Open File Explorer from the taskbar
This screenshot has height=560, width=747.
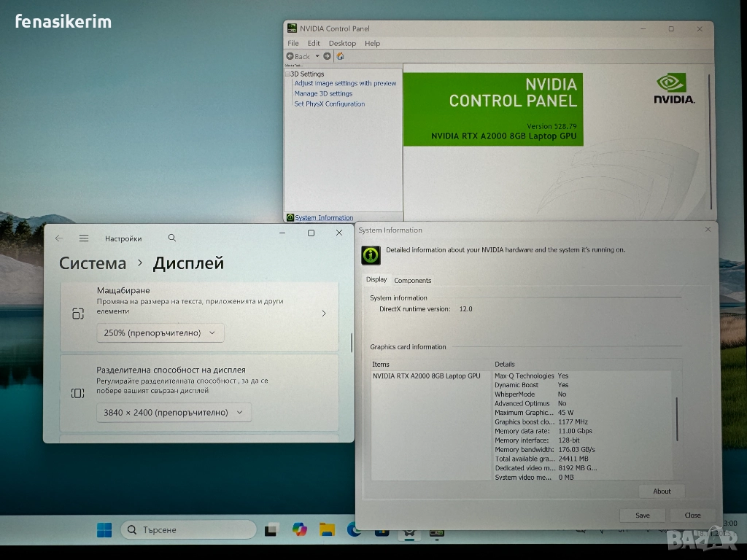[x=327, y=530]
